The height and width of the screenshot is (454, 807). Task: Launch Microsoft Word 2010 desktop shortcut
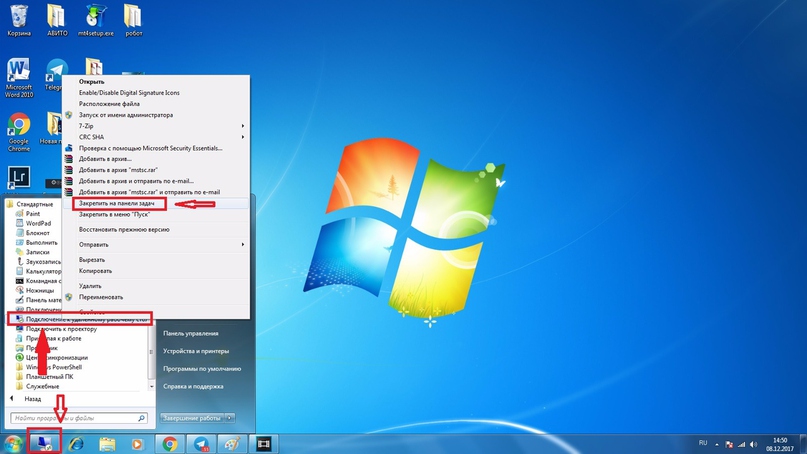[19, 78]
